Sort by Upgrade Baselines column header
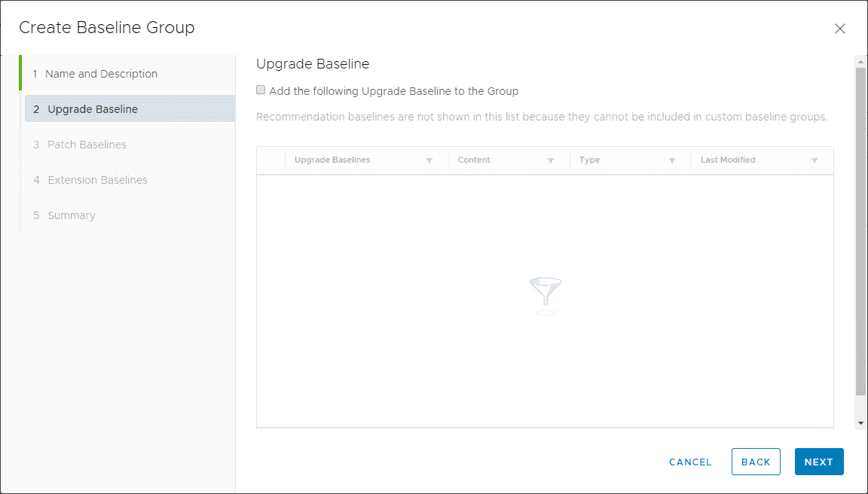This screenshot has width=868, height=494. (x=332, y=160)
